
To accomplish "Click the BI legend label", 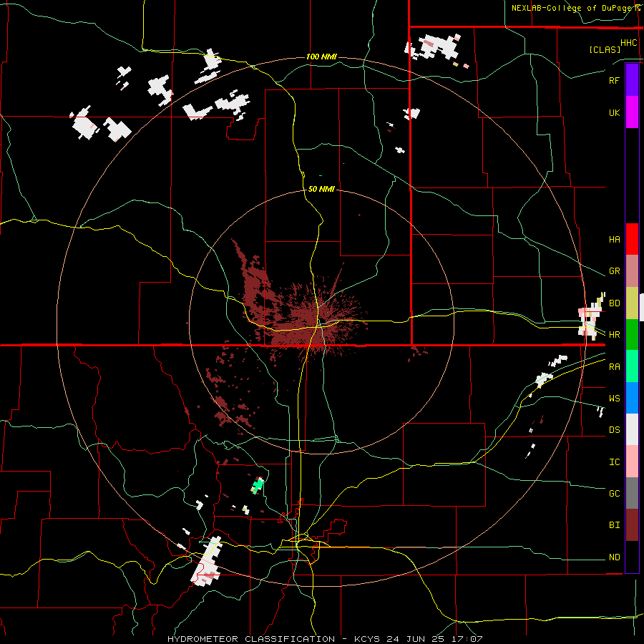I will point(614,525).
